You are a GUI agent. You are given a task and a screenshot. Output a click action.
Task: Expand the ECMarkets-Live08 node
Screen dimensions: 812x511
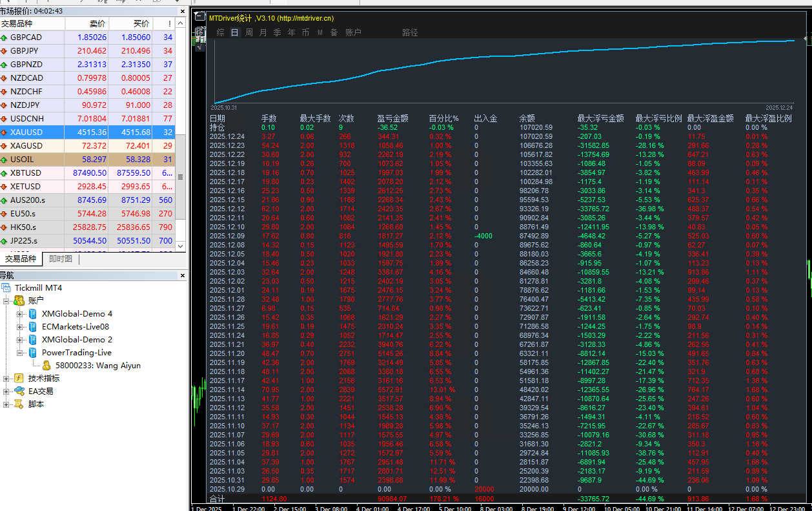coord(19,326)
